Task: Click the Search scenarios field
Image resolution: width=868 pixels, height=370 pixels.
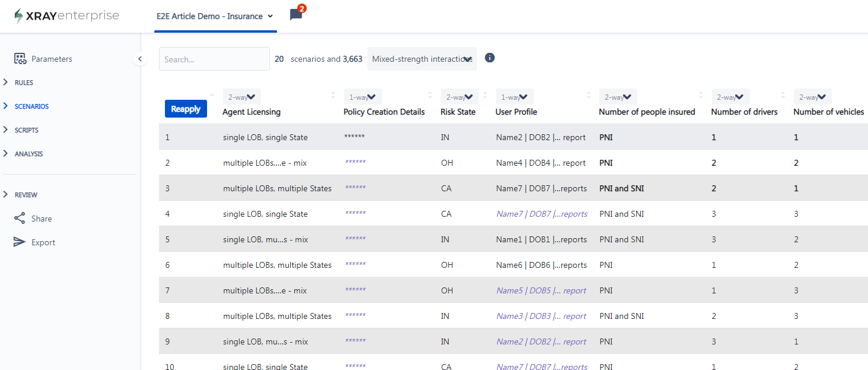Action: (x=214, y=59)
